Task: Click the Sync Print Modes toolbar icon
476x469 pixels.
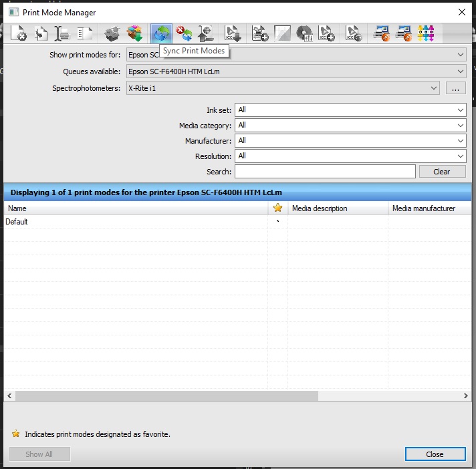Action: [161, 32]
